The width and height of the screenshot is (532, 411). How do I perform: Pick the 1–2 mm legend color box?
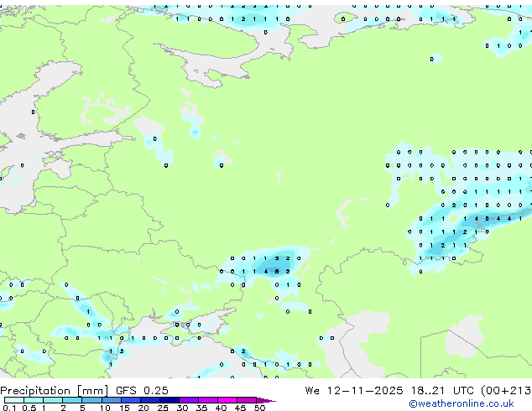53,400
